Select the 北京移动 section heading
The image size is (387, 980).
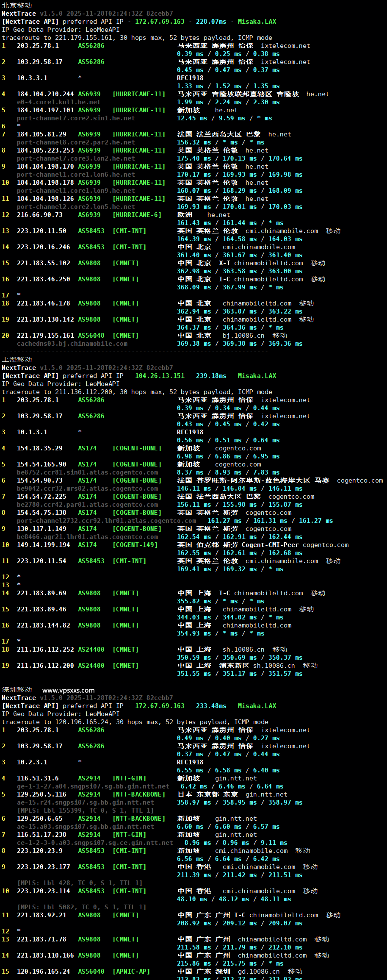17,6
